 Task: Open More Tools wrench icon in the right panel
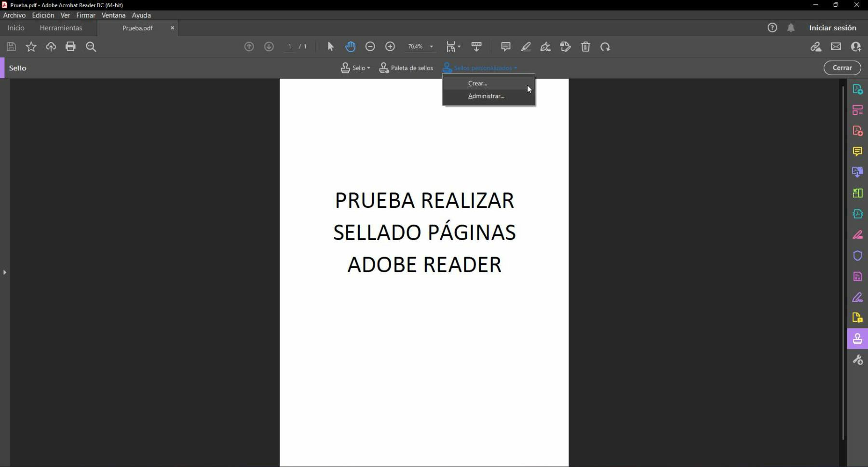tap(857, 360)
